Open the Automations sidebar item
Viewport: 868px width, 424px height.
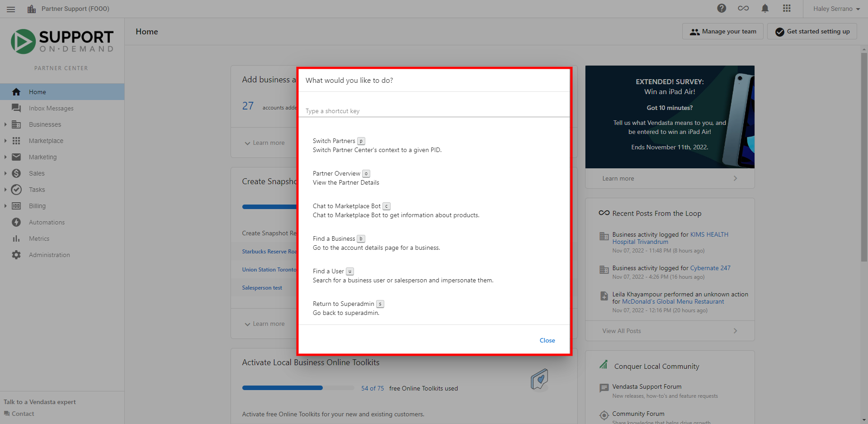(62, 222)
